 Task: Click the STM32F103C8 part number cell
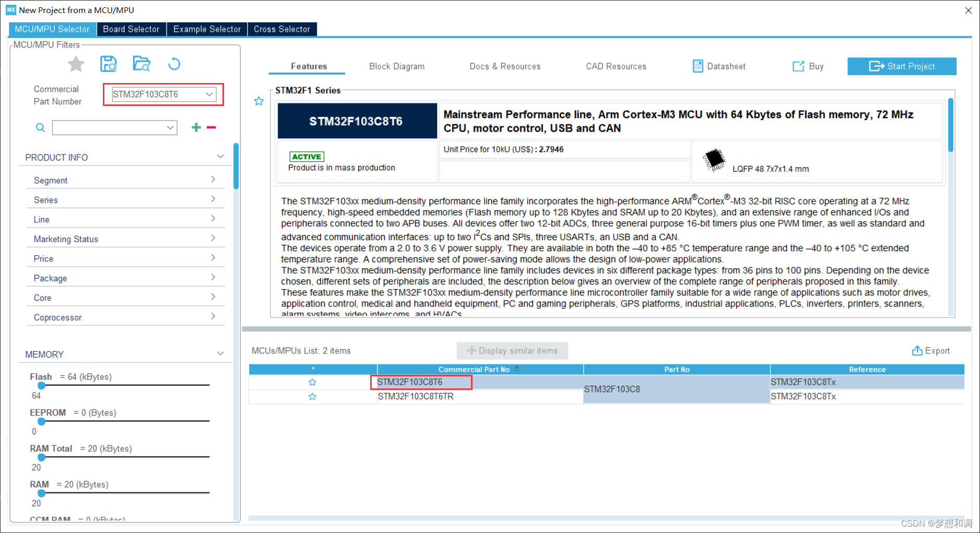tap(677, 389)
